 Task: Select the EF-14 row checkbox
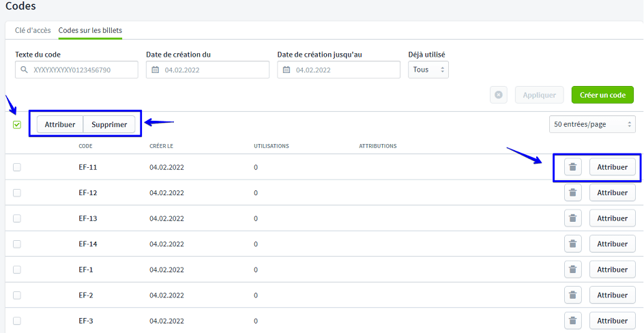coord(17,244)
